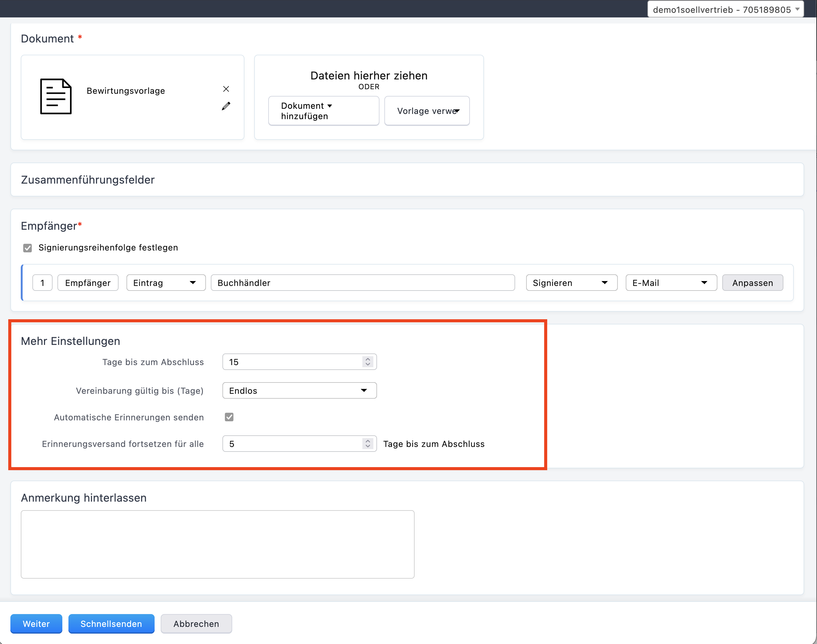Expand the Zusammenführungsfelder section
817x644 pixels.
pos(407,180)
